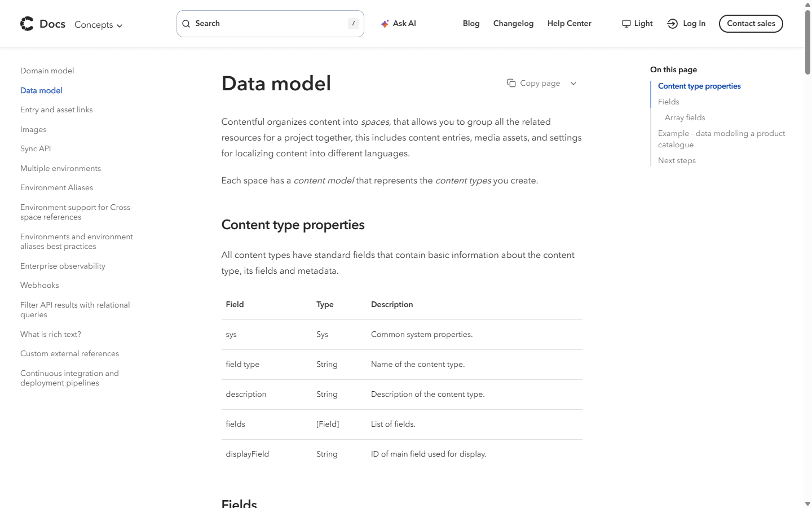Image resolution: width=812 pixels, height=508 pixels.
Task: Open Custom external references page
Action: point(70,353)
